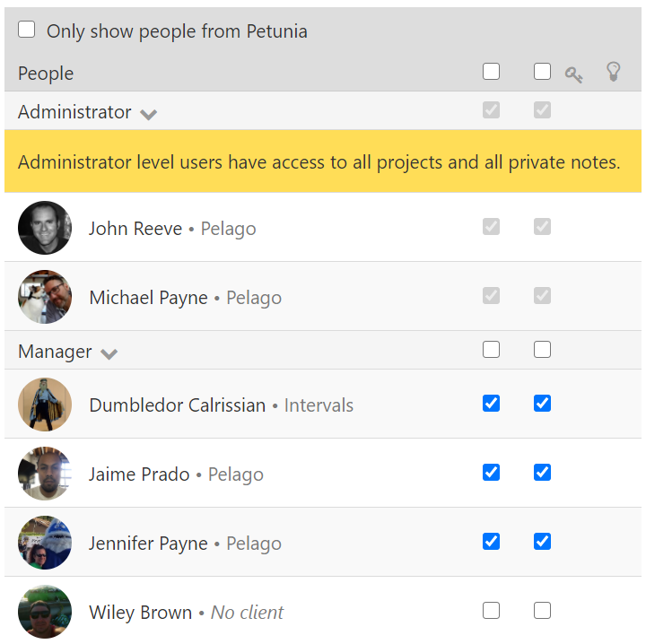Click the key icon in header

coord(573,74)
